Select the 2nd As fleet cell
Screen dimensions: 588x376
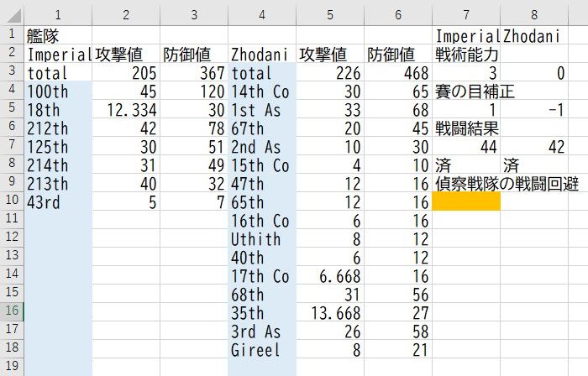click(262, 146)
